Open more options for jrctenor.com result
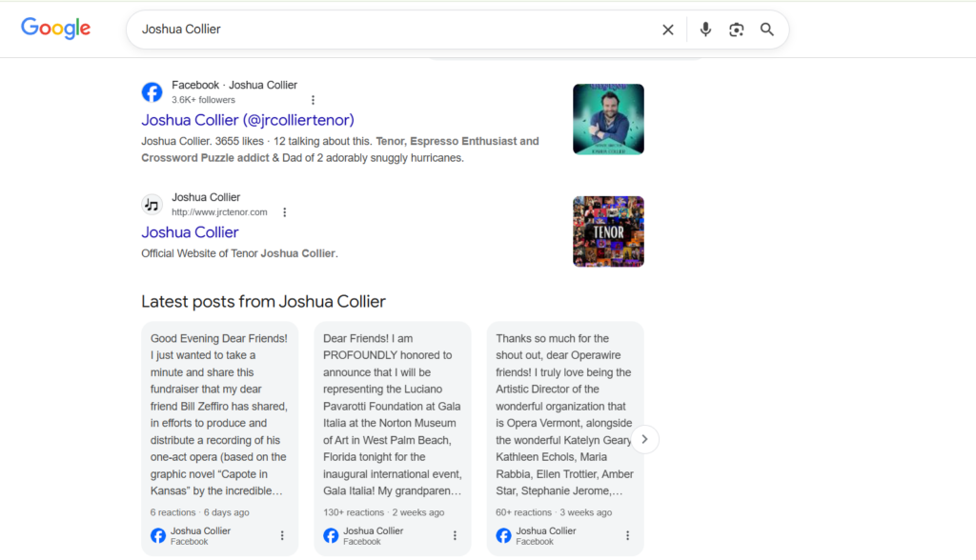 [284, 212]
